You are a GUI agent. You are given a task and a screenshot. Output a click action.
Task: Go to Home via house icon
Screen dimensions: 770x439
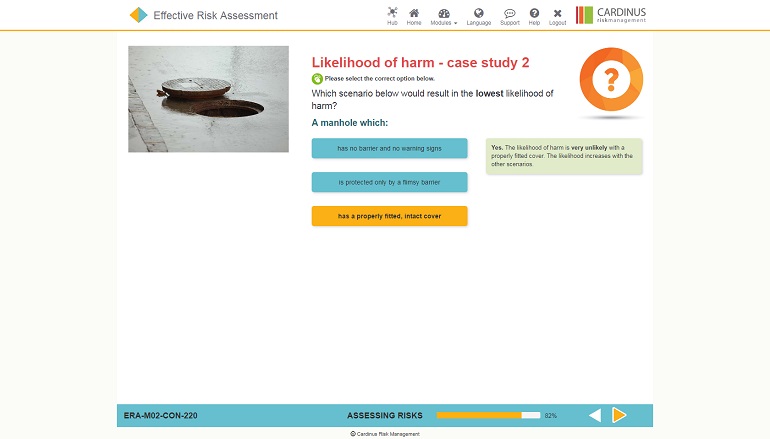coord(414,16)
